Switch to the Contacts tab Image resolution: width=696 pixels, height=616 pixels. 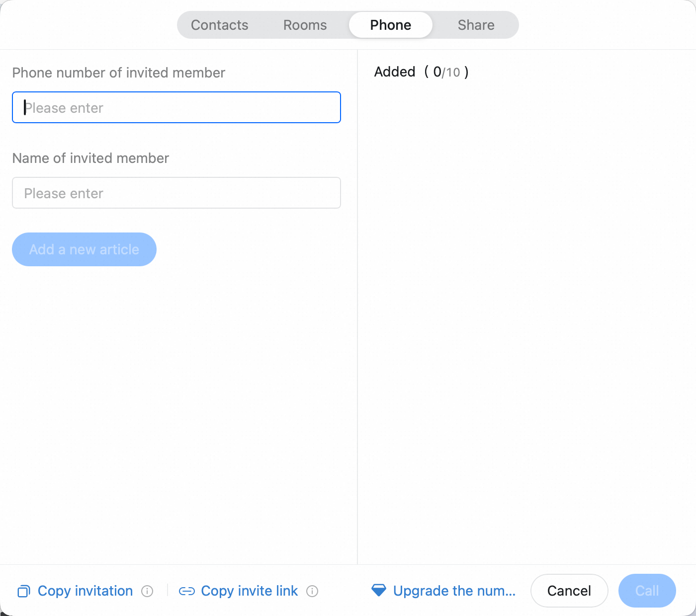pos(219,25)
